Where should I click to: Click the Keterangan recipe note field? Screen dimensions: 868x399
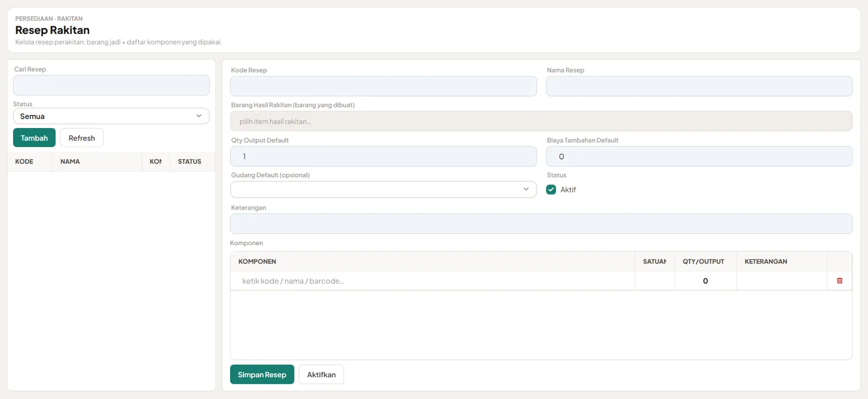coord(541,224)
